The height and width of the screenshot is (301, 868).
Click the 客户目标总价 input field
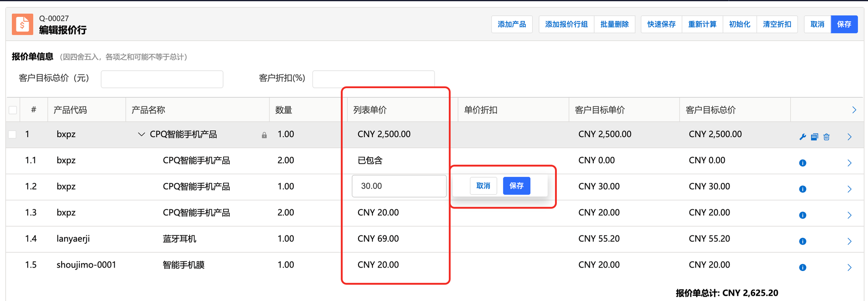tap(162, 79)
